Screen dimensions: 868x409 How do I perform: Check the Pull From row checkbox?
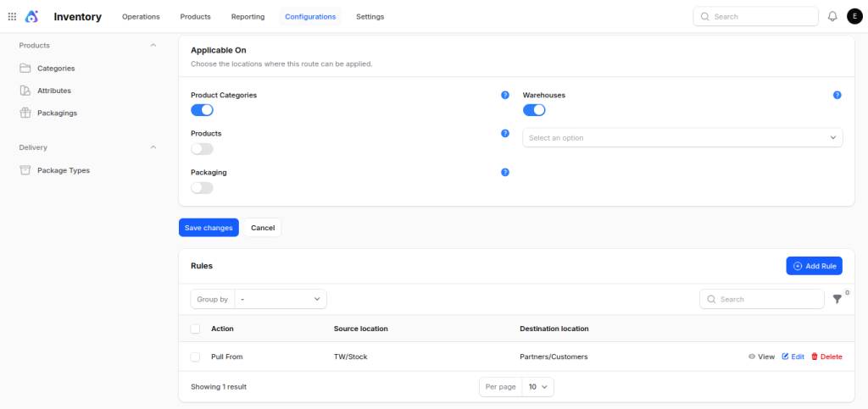click(195, 357)
